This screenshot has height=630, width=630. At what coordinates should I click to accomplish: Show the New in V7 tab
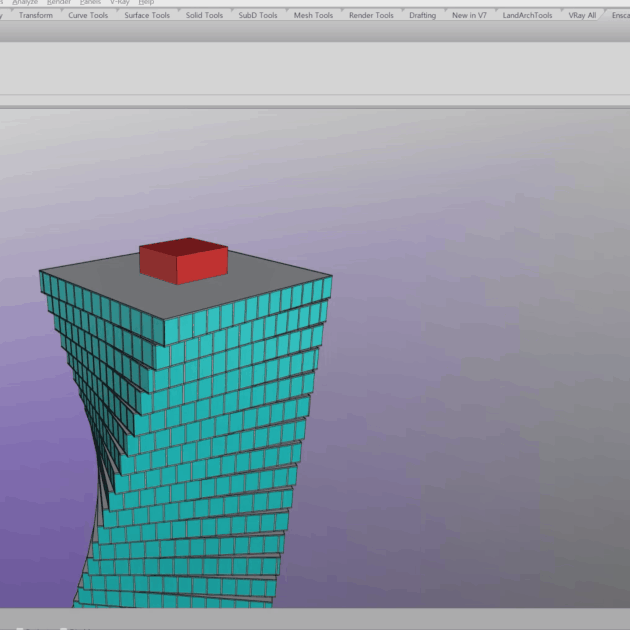[x=469, y=16]
